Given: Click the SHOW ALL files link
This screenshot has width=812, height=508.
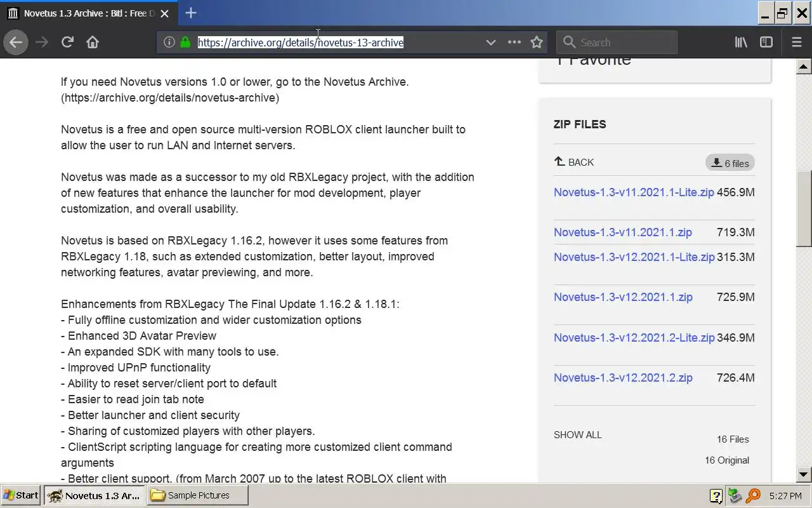Looking at the screenshot, I should (x=578, y=435).
